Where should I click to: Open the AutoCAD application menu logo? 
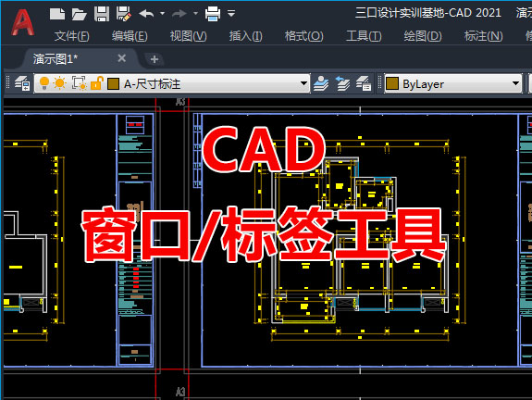coord(22,22)
